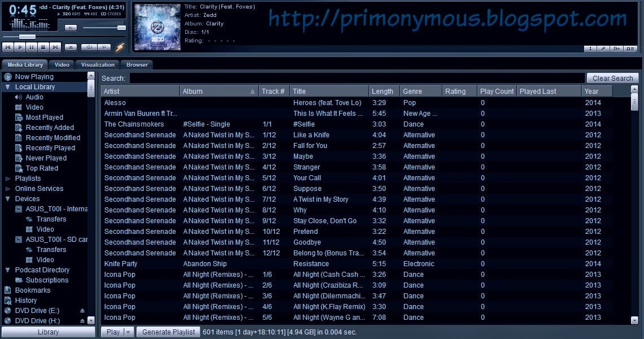The image size is (644, 339).
Task: Open the three-dot options menu button
Action: pyautogui.click(x=590, y=49)
